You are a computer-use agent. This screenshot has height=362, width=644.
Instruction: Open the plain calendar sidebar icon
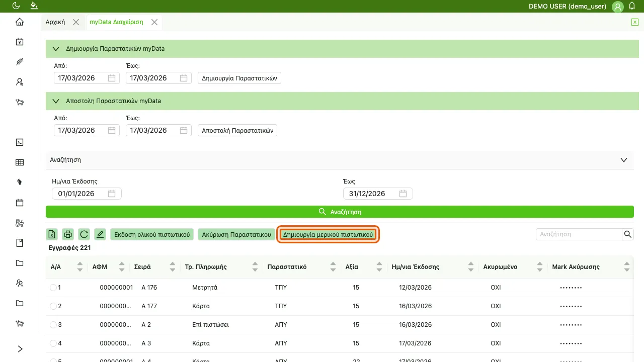20,203
